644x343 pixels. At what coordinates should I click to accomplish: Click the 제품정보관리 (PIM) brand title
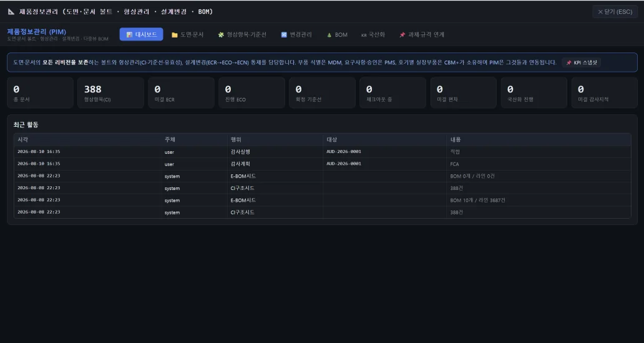coord(37,32)
